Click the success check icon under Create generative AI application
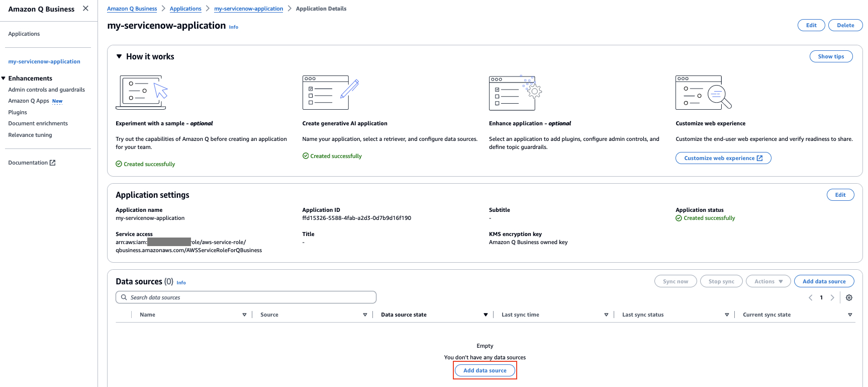Screen dimensions: 868x387 306,156
